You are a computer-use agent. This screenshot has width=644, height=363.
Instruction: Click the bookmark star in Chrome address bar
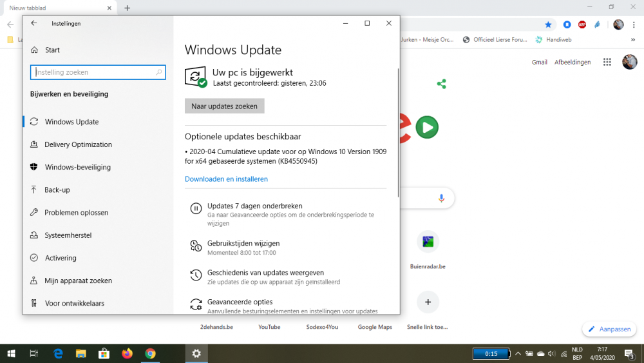tap(548, 25)
